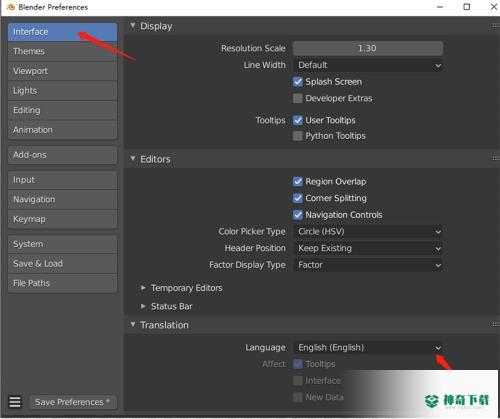Grab the Display panel drag handle
Image resolution: width=500 pixels, height=419 pixels.
click(495, 26)
